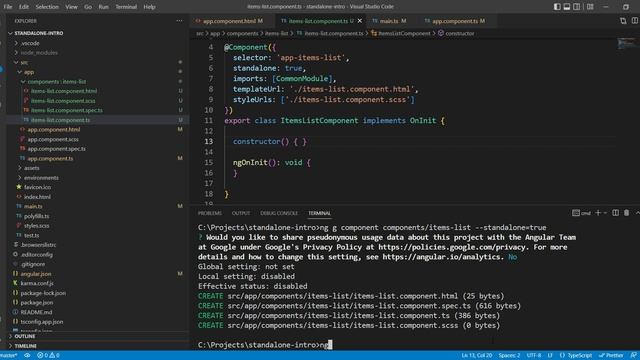The image size is (640, 360).
Task: Open README.md in explorer
Action: tap(36, 312)
